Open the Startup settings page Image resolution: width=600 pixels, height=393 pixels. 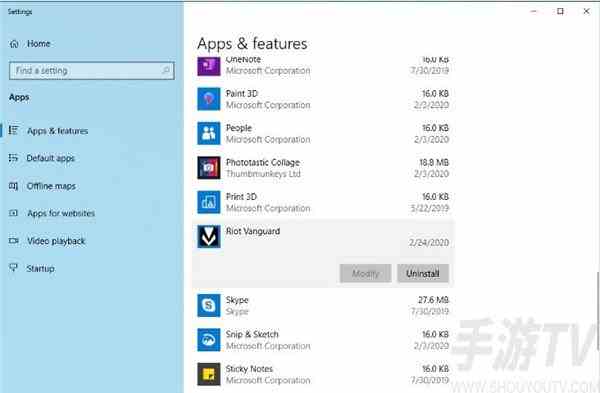[x=31, y=268]
